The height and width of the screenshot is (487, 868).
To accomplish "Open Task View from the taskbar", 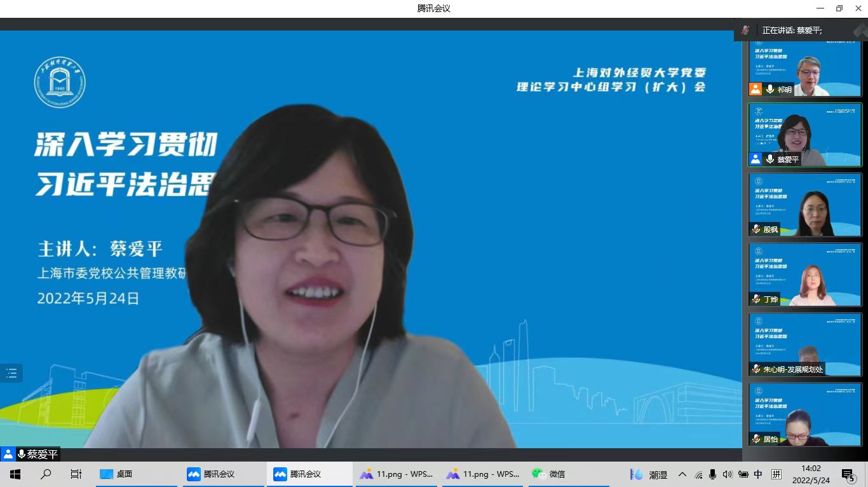I will point(76,474).
